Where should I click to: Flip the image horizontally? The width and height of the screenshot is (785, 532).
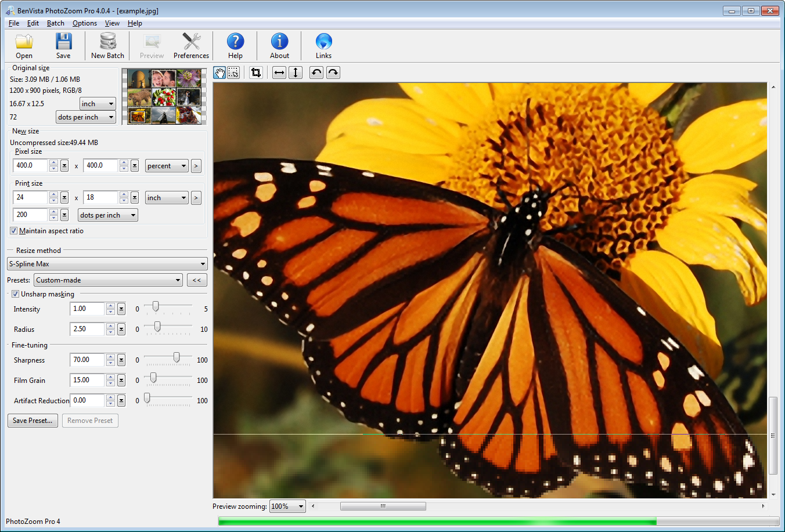tap(279, 73)
